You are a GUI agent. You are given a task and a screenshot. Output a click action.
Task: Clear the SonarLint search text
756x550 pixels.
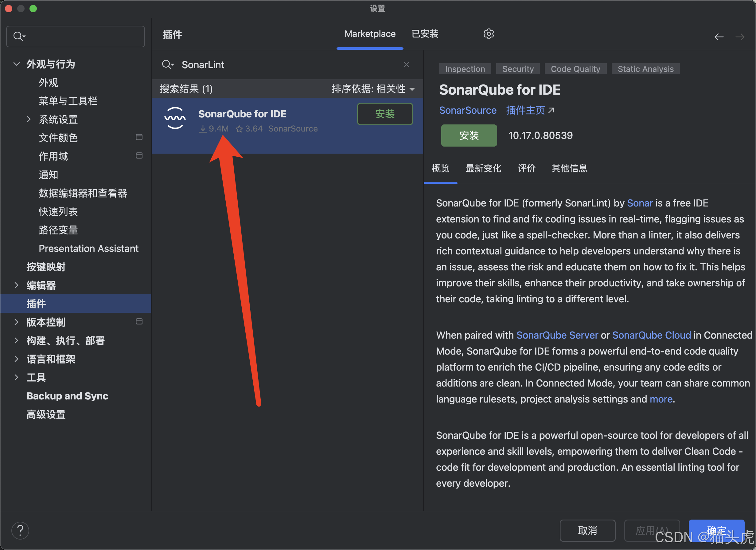[406, 65]
